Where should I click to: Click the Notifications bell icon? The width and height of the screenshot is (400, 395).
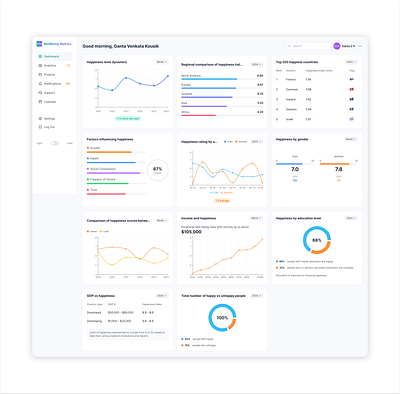coord(40,84)
